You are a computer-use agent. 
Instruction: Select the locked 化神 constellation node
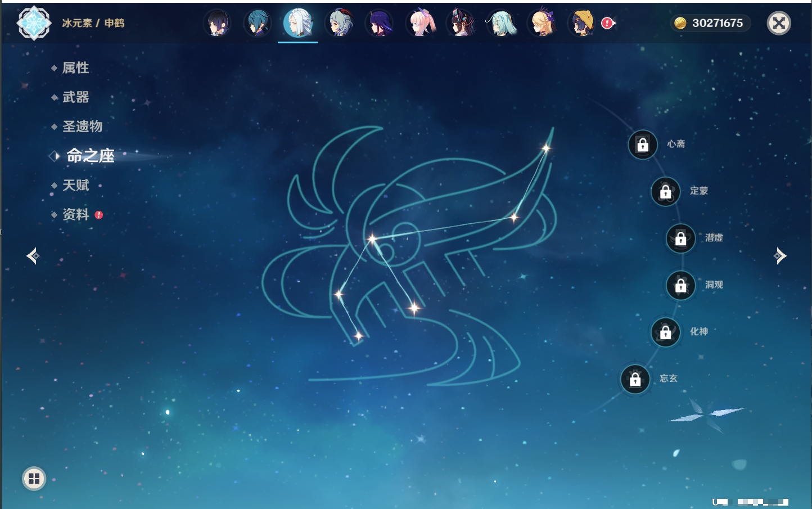click(x=665, y=332)
